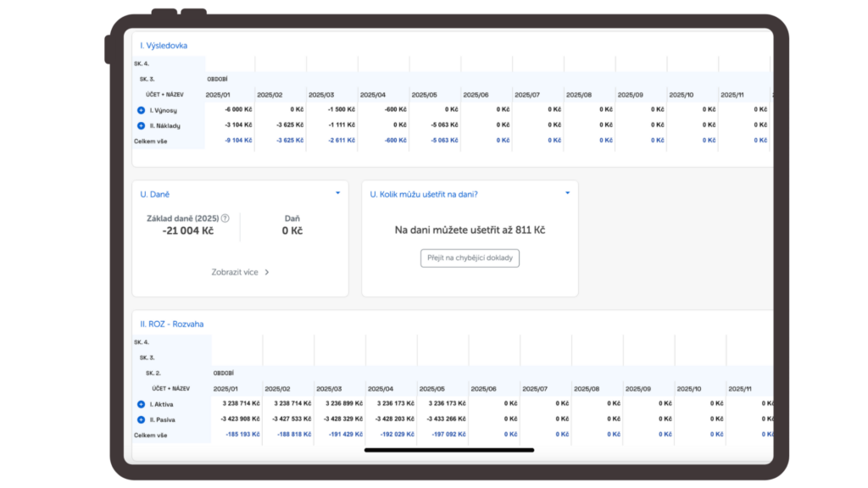This screenshot has height=488, width=868.
Task: Click the help icon next to Základ daně (2025)
Action: click(225, 218)
